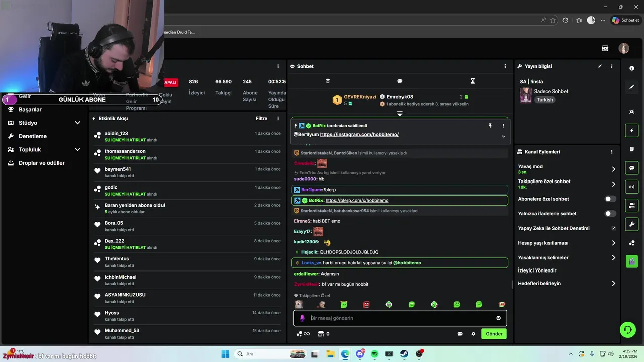
Task: Click the lightning bolt icon in right sidebar
Action: 632,131
